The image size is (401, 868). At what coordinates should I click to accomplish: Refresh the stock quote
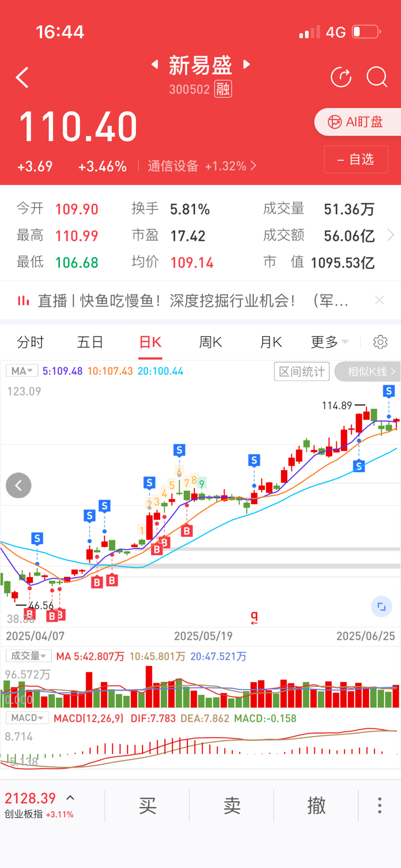(x=341, y=77)
